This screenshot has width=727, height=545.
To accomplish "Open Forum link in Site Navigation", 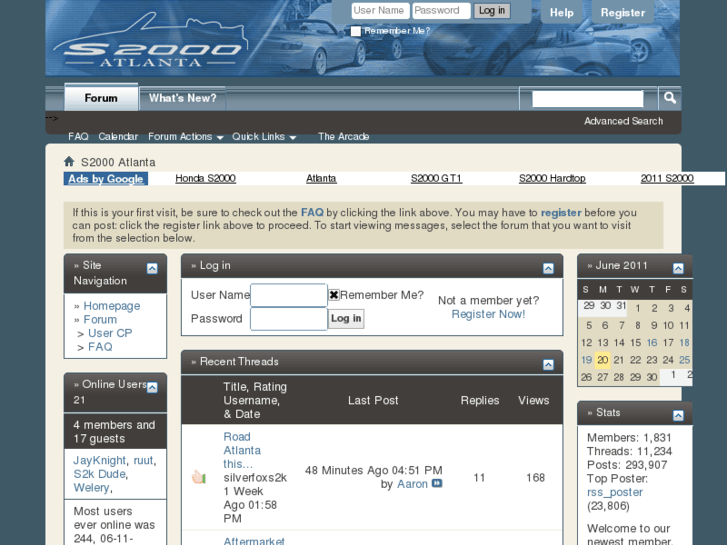I will pyautogui.click(x=100, y=319).
